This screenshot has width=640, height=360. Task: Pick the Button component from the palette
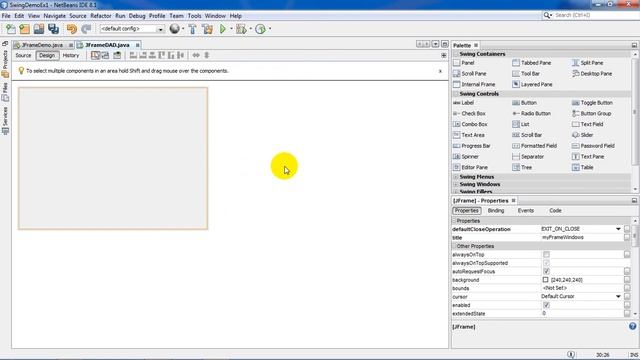[x=524, y=103]
